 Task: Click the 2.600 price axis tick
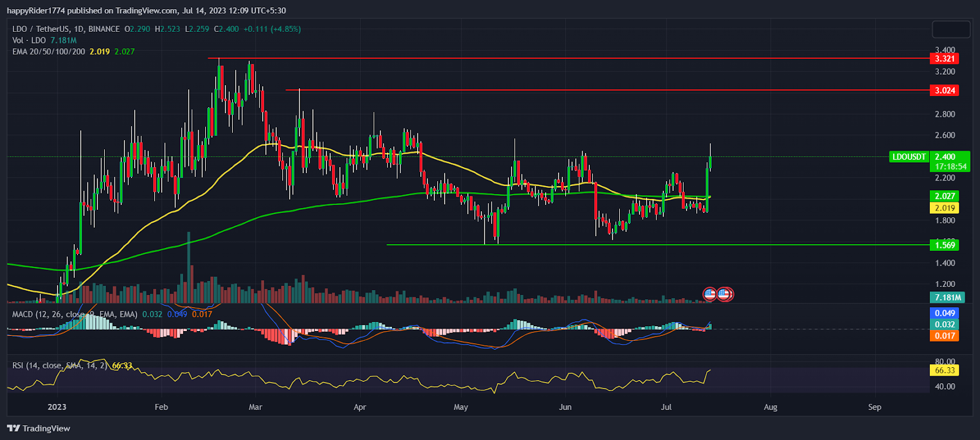point(944,135)
